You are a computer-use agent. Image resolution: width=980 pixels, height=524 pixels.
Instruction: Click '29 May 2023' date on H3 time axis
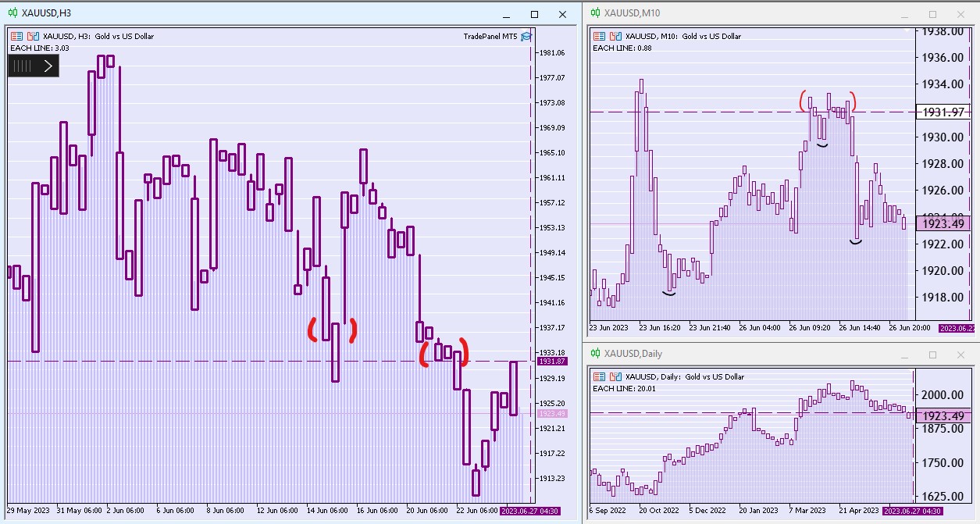(28, 510)
